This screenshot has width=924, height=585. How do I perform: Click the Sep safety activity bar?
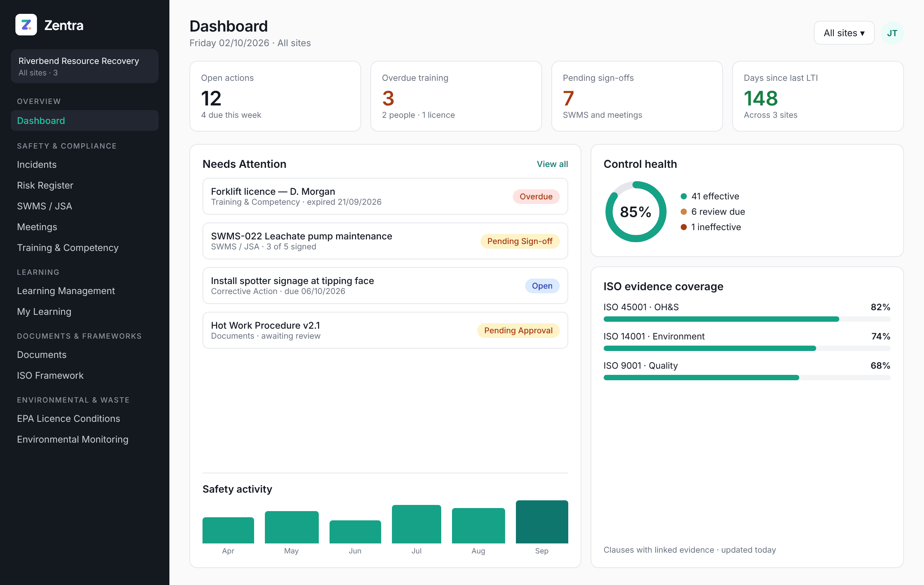[542, 522]
